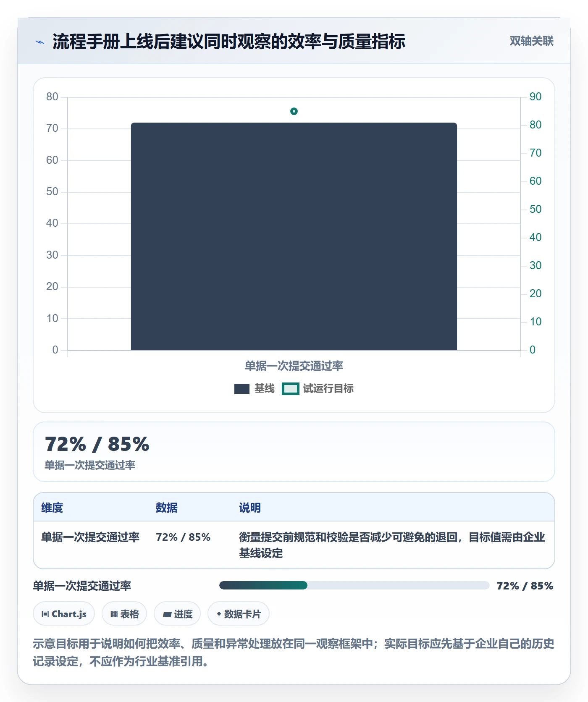Click the Chart.js chip

point(64,614)
